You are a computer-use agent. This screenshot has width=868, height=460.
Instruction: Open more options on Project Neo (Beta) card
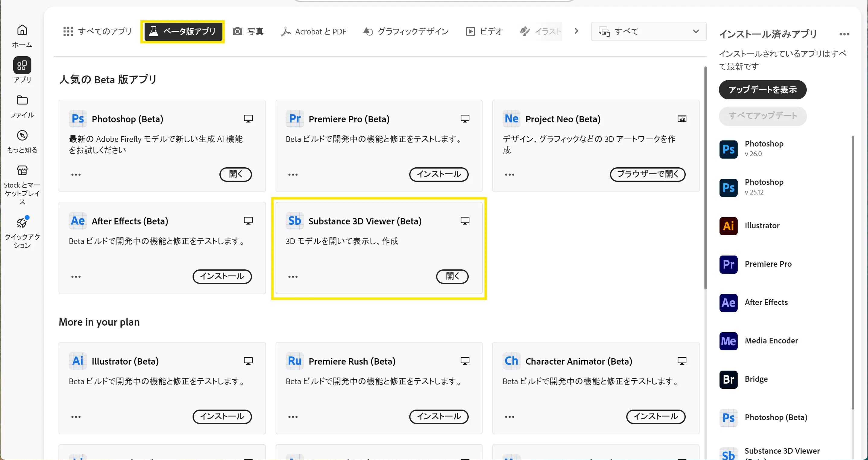509,174
